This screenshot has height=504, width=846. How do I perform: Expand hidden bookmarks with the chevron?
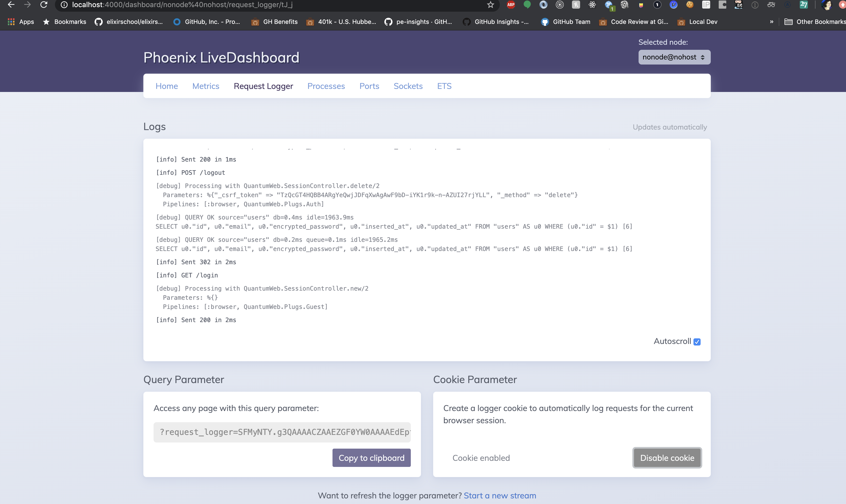coord(772,22)
